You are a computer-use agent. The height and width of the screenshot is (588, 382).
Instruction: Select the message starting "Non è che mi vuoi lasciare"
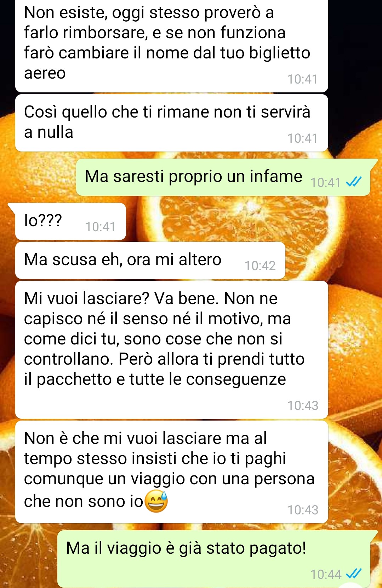click(172, 472)
